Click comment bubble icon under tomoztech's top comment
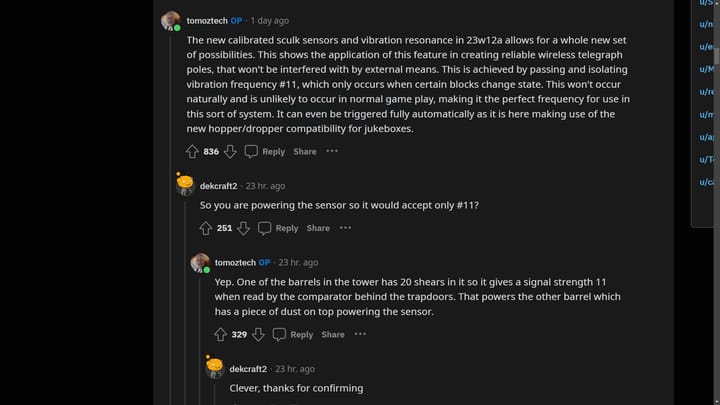This screenshot has height=405, width=720. [251, 152]
